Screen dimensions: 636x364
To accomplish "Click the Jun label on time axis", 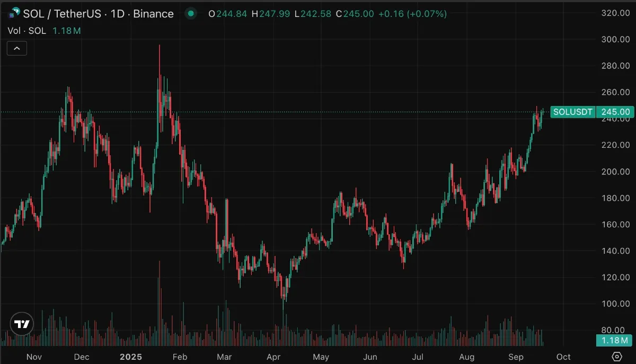I will [370, 357].
